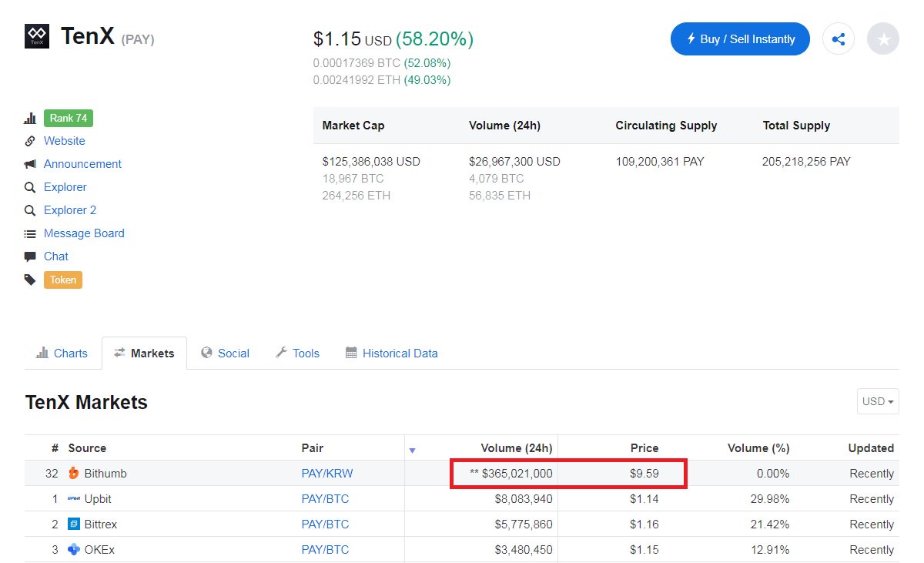Click the Bithumb logo icon
Image resolution: width=924 pixels, height=563 pixels.
[74, 474]
